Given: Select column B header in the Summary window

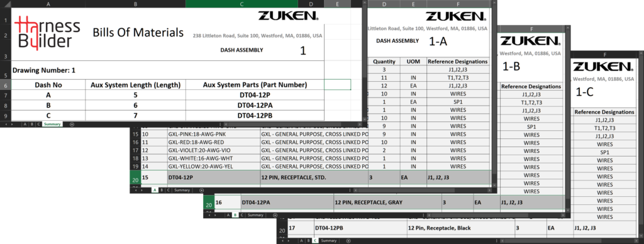Looking at the screenshot, I should [136, 4].
